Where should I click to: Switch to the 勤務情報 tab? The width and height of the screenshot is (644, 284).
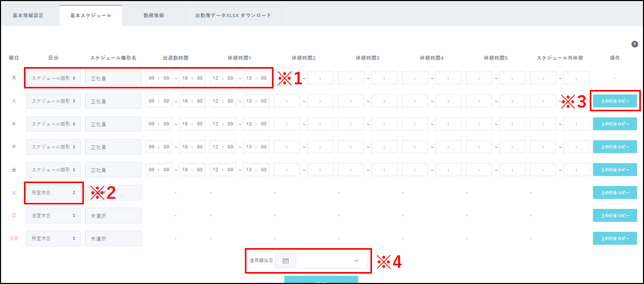pos(154,16)
